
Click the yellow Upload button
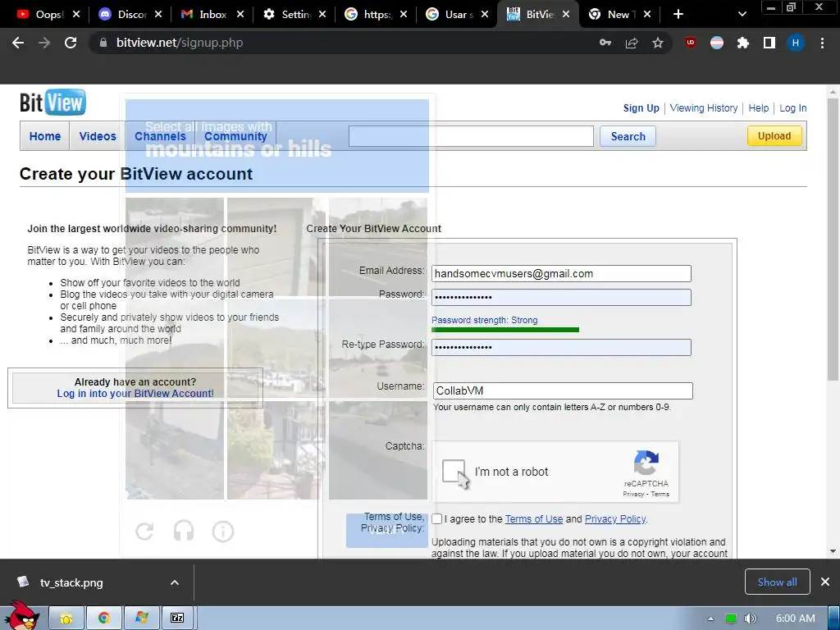click(774, 136)
